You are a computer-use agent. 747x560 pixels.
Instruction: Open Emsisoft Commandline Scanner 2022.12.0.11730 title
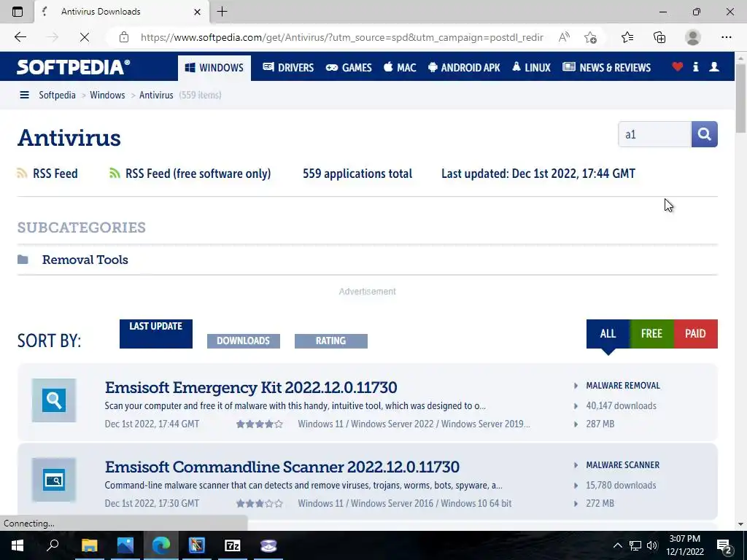coord(282,467)
